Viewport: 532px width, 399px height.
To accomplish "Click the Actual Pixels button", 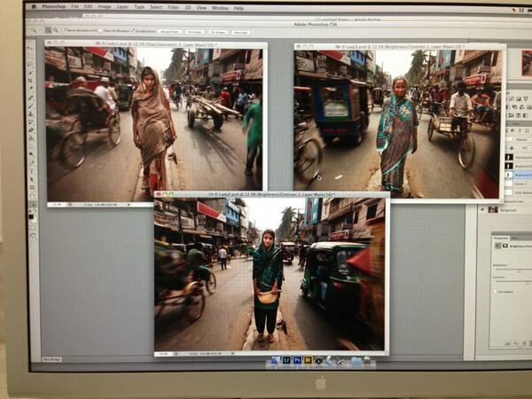I will click(169, 32).
